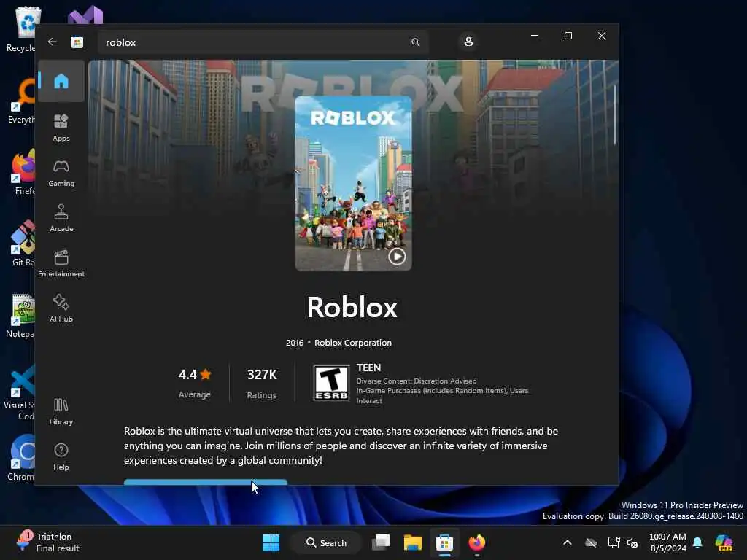The height and width of the screenshot is (560, 747).
Task: Open Task View on the taskbar
Action: (x=381, y=542)
